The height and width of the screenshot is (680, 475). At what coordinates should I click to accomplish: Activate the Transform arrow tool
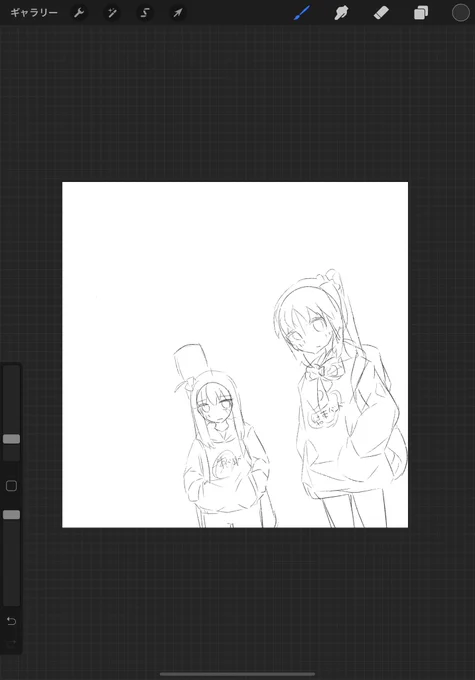pyautogui.click(x=178, y=13)
